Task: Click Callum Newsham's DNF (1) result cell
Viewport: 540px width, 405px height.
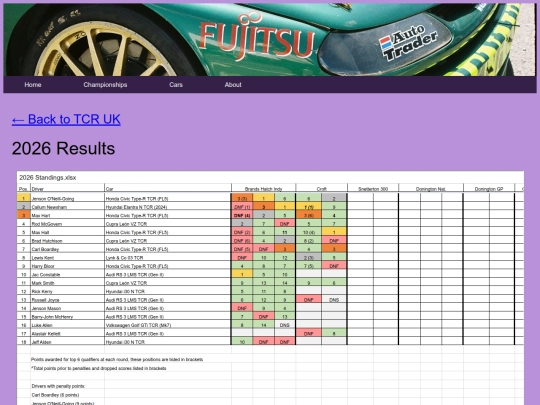Action: point(242,207)
